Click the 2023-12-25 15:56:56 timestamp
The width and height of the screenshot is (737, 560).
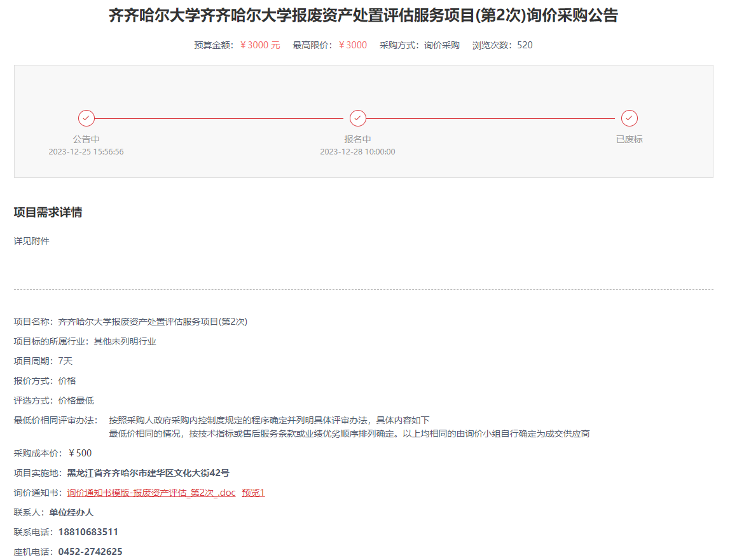[x=86, y=152]
